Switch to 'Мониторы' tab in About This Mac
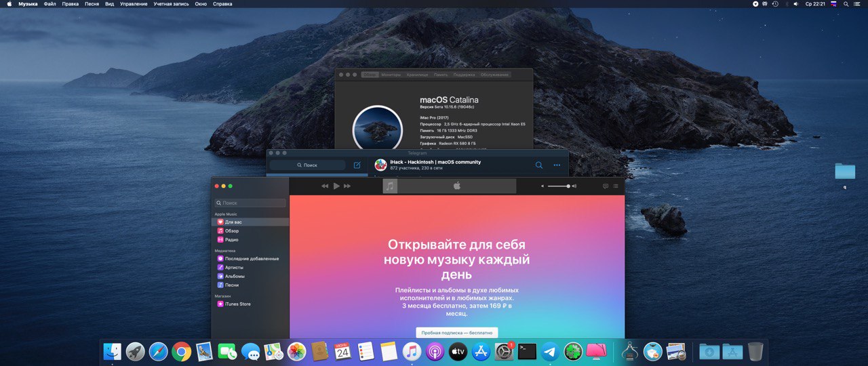The height and width of the screenshot is (366, 868). click(391, 75)
